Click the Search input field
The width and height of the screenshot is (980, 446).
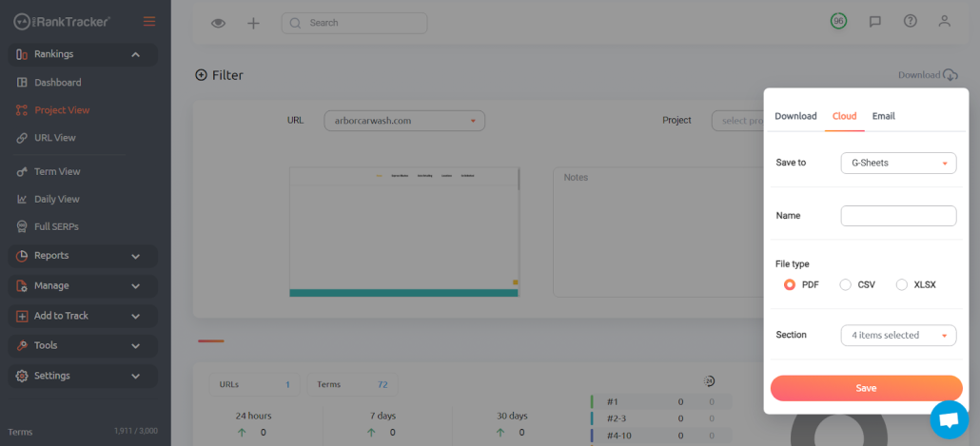pyautogui.click(x=354, y=23)
